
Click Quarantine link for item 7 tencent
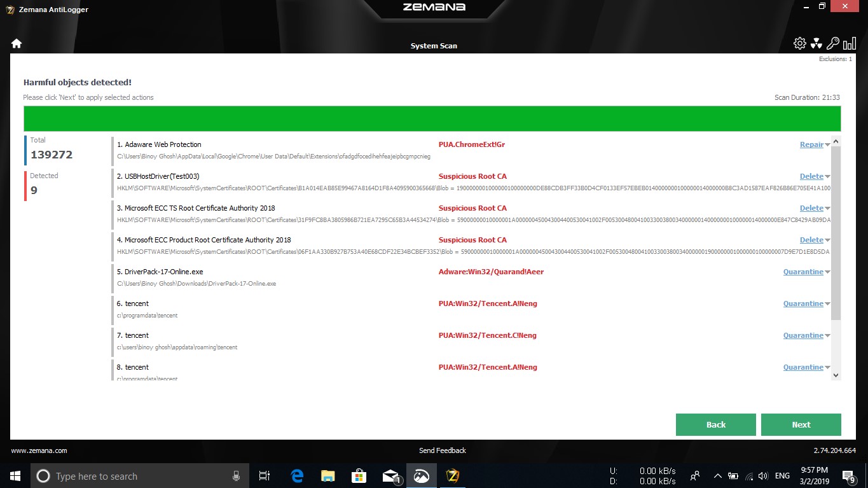pyautogui.click(x=803, y=335)
